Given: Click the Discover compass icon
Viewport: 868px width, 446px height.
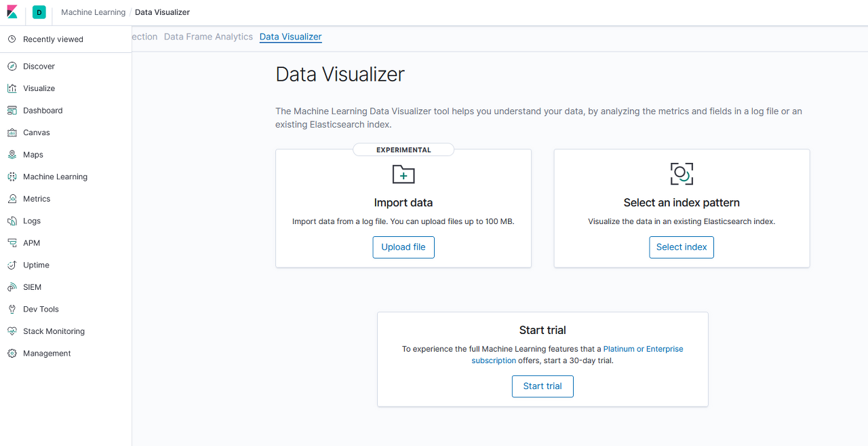Looking at the screenshot, I should (x=12, y=67).
